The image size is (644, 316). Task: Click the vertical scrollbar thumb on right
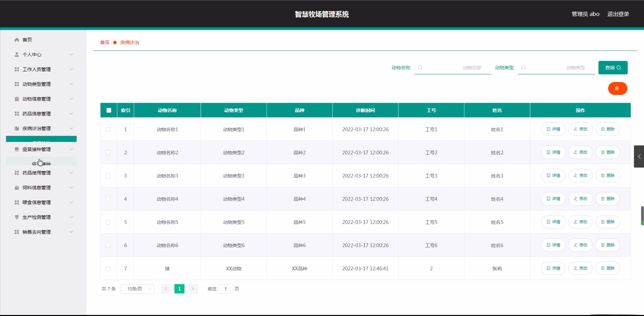pos(642,215)
